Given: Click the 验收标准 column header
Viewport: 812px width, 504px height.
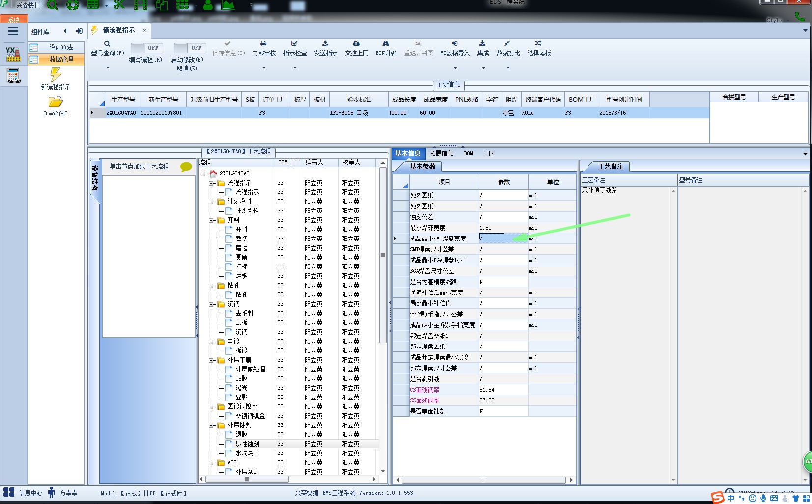Looking at the screenshot, I should (x=359, y=100).
